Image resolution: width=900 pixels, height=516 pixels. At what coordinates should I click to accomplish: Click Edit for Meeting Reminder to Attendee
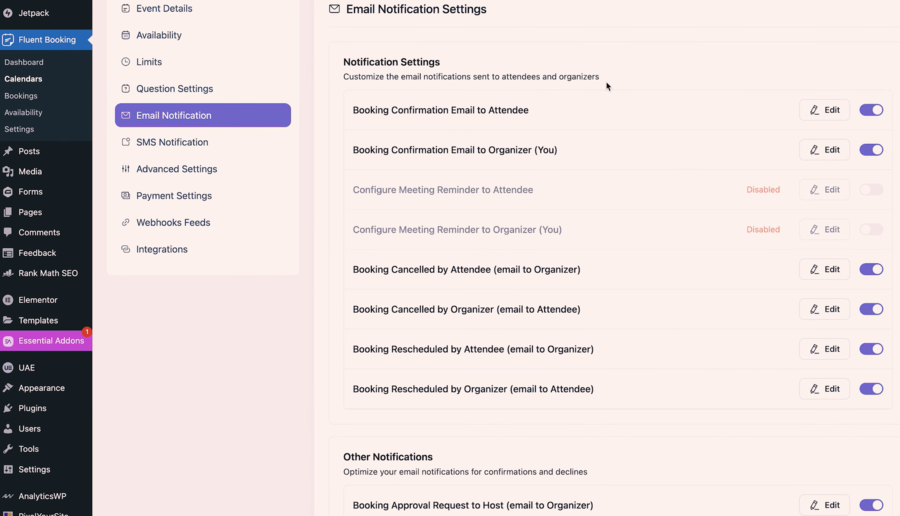pos(824,189)
